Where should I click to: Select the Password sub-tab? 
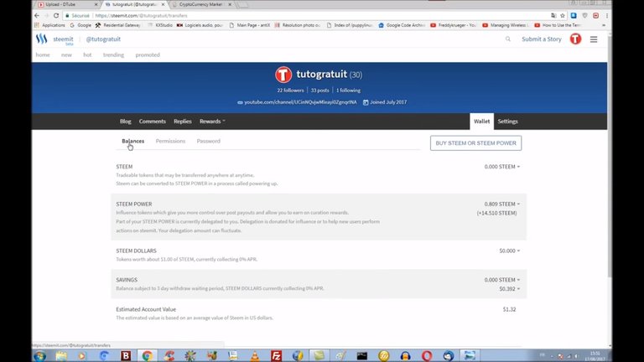point(208,141)
